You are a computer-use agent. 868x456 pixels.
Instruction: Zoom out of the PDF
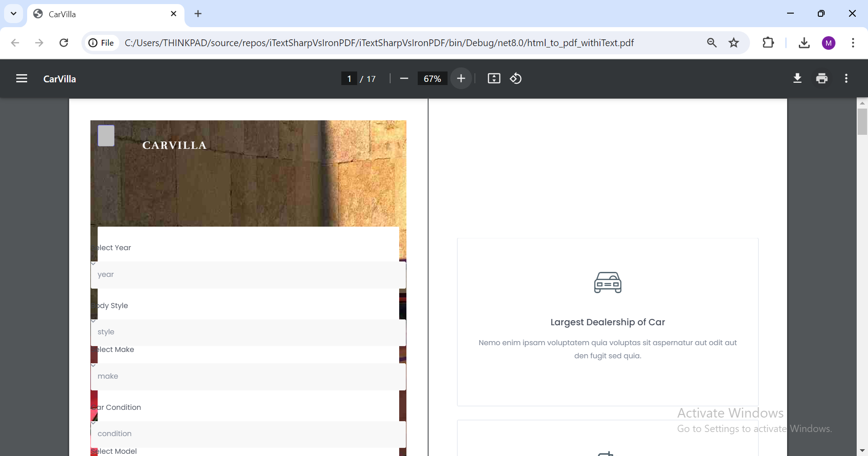coord(404,79)
